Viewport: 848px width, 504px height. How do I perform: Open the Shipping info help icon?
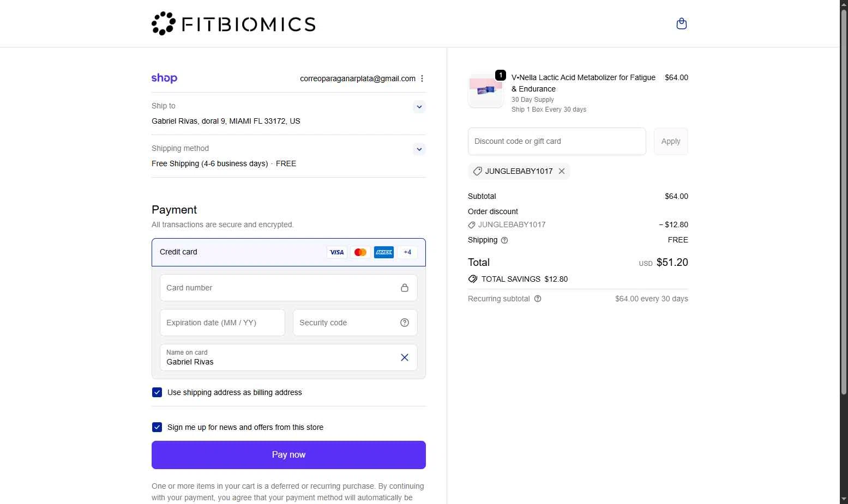tap(504, 240)
